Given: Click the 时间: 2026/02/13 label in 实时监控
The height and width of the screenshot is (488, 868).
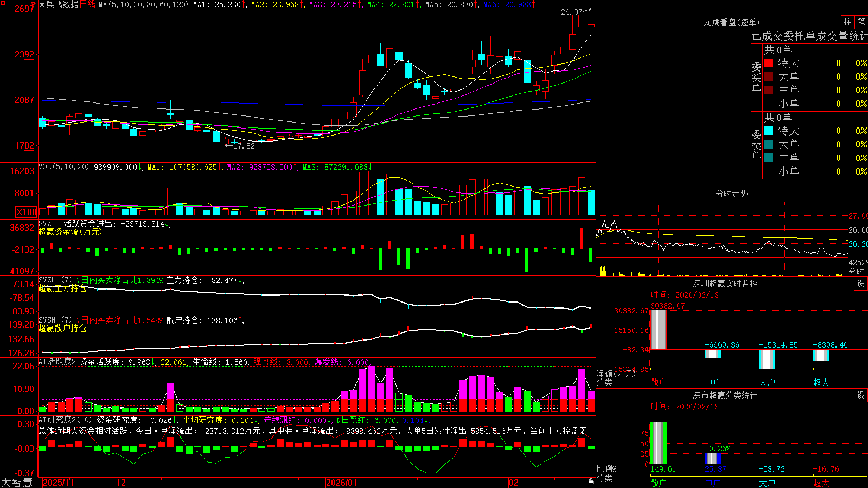Looking at the screenshot, I should [685, 295].
